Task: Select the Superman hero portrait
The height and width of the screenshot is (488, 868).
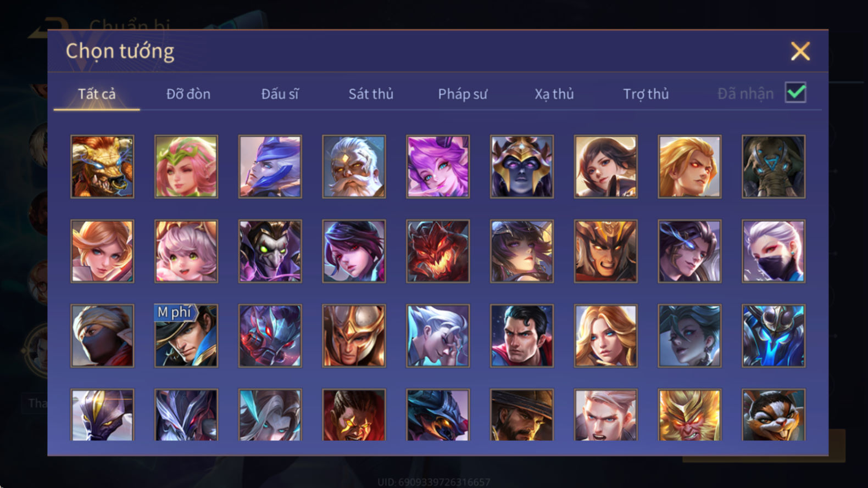Action: click(521, 335)
